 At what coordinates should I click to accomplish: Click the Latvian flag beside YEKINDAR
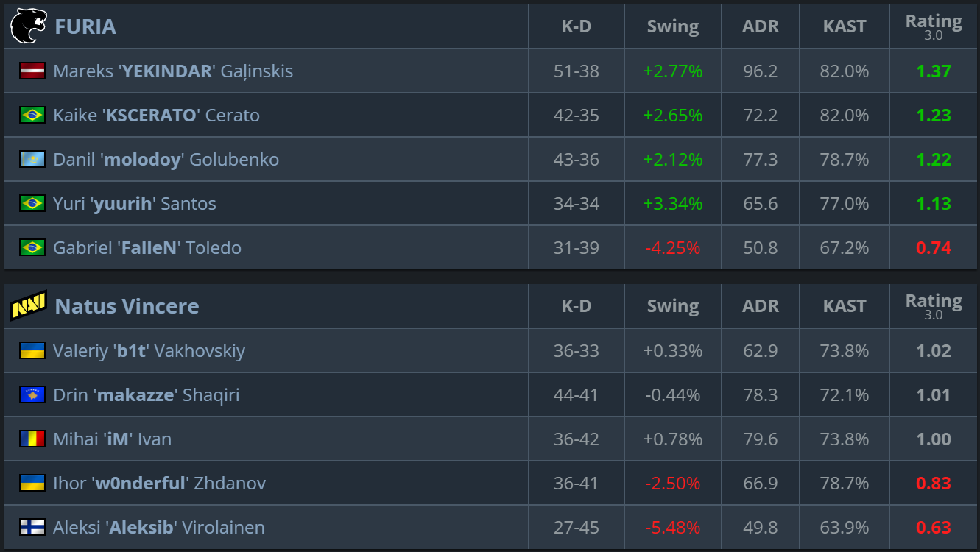32,71
